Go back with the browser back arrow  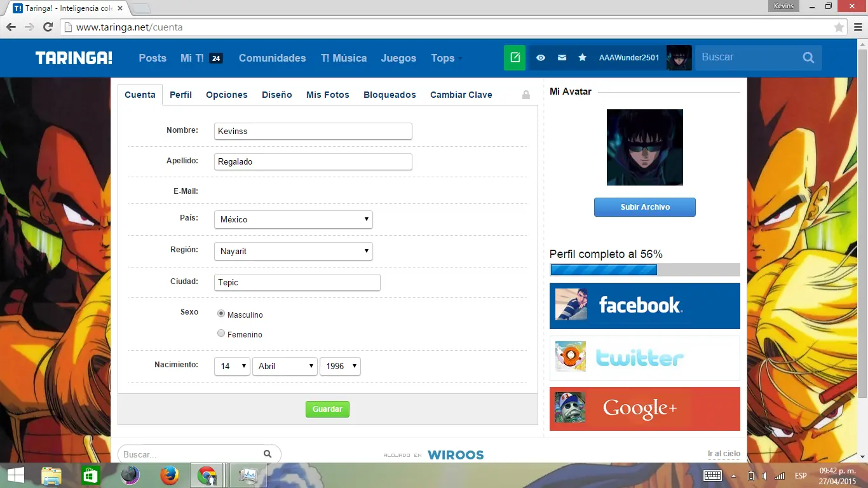(x=11, y=27)
